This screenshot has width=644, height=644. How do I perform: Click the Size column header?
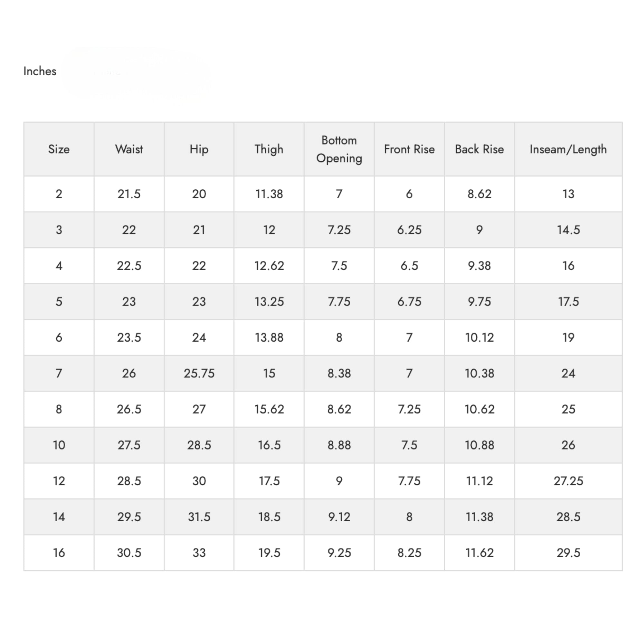(x=59, y=149)
